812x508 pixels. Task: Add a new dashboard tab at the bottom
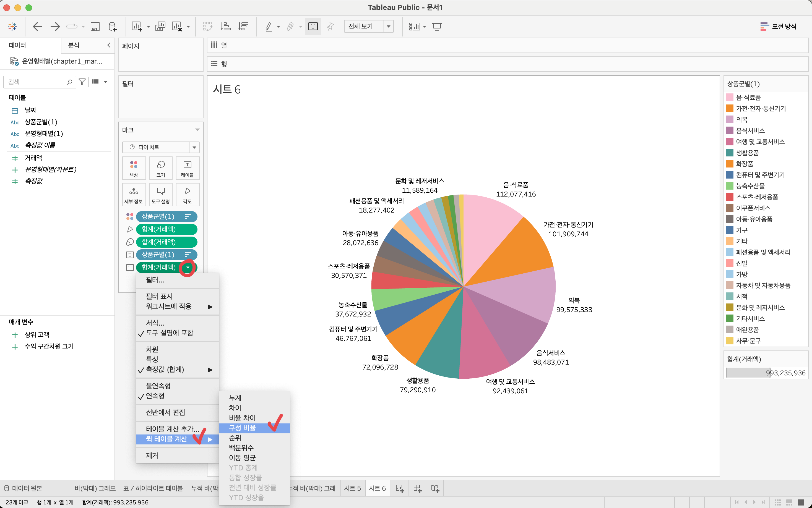coord(417,488)
